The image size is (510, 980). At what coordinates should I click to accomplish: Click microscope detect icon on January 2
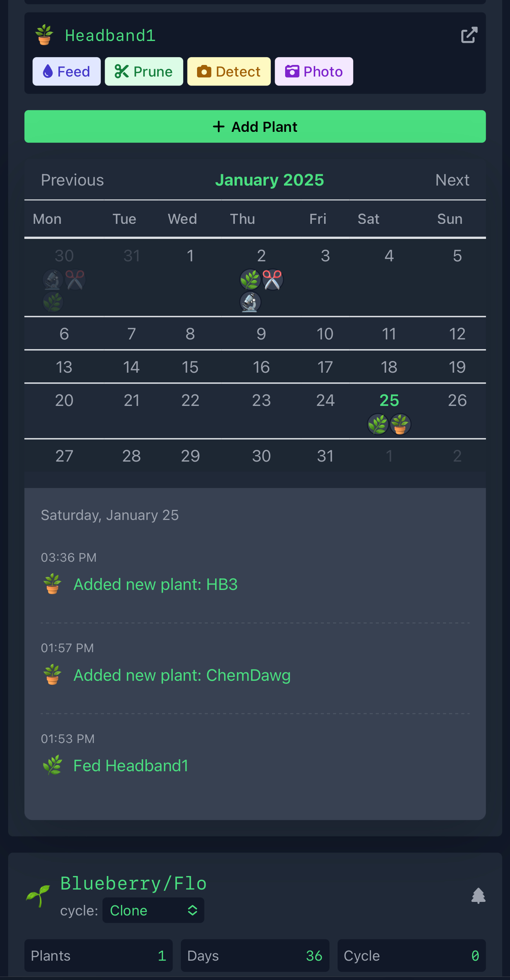click(x=250, y=302)
